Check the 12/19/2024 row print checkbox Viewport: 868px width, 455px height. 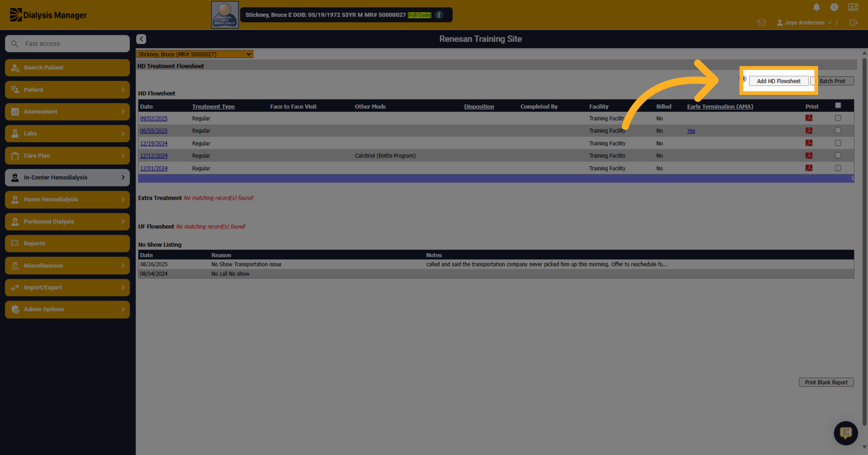pos(838,143)
